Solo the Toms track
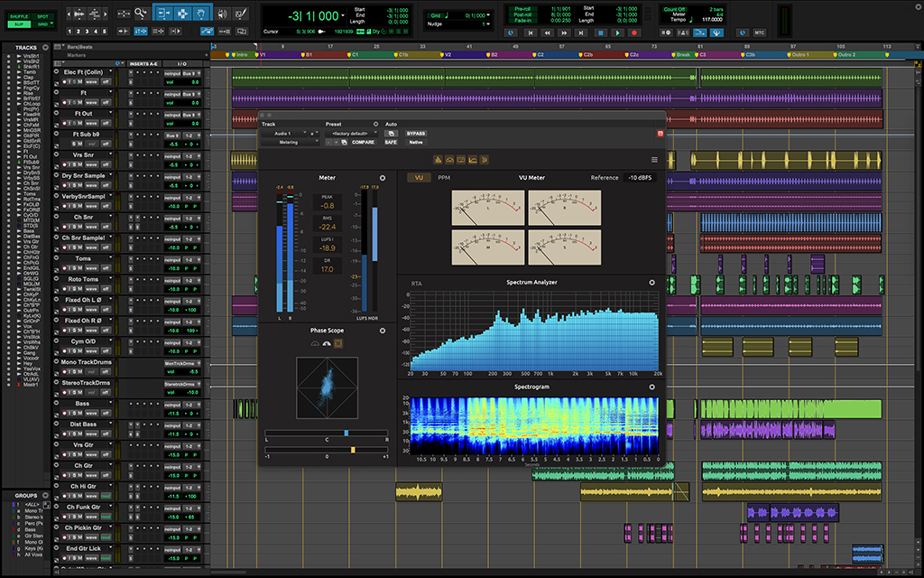The image size is (924, 578). pyautogui.click(x=74, y=268)
